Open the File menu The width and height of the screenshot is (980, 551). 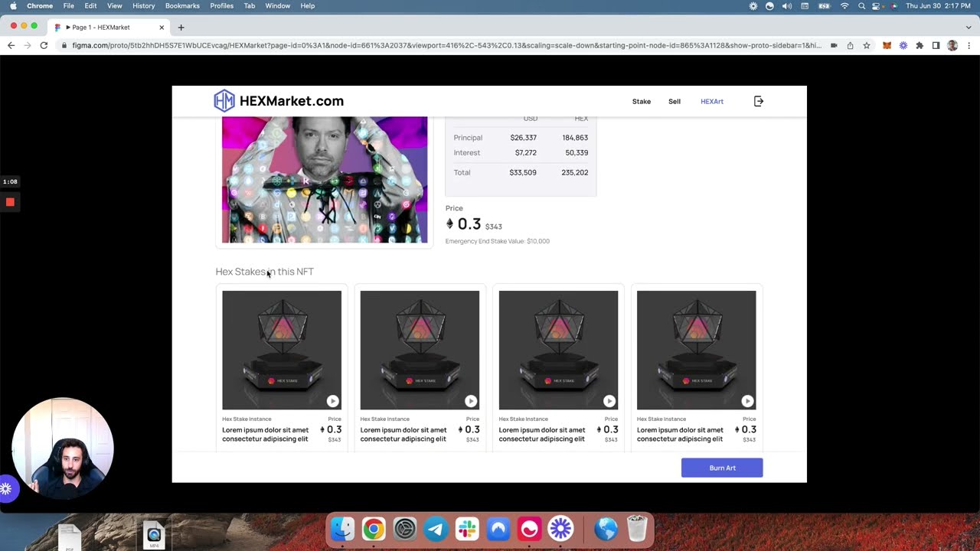tap(68, 6)
